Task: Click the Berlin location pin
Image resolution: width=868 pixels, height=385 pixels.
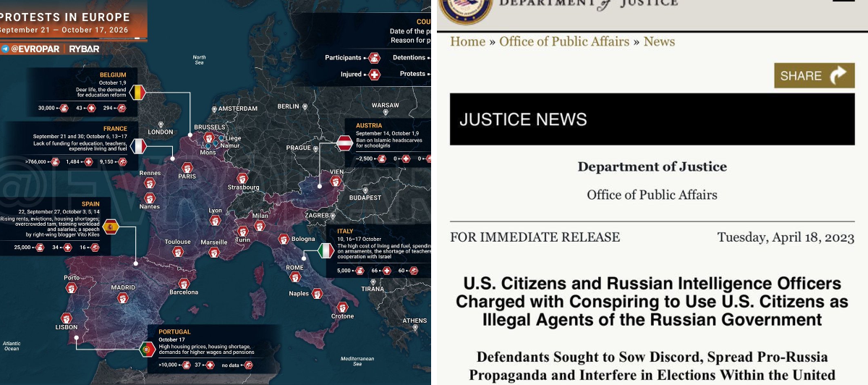Action: click(306, 106)
